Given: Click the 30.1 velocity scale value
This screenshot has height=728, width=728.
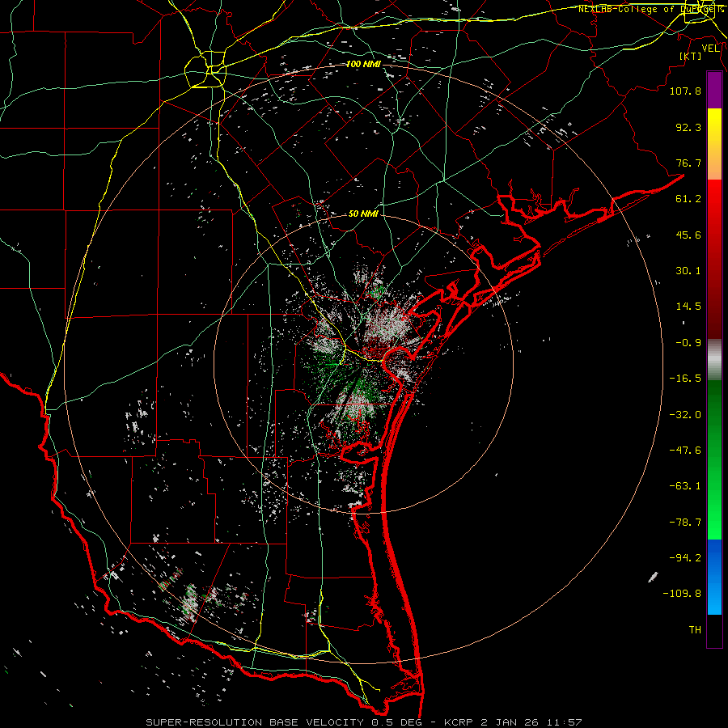Looking at the screenshot, I should (688, 271).
